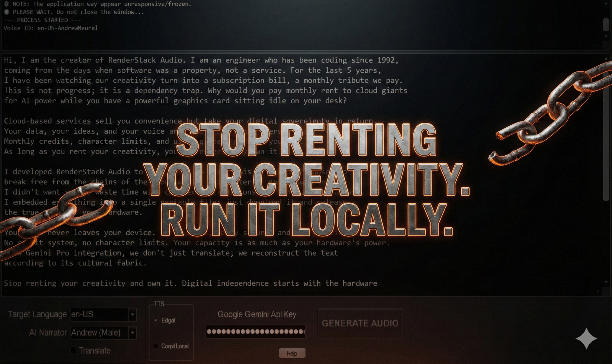
Task: Select the Coqui Local radio button
Action: pyautogui.click(x=156, y=346)
